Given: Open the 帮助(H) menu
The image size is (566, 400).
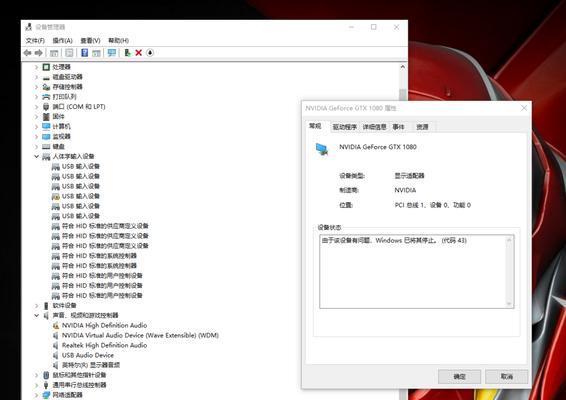Looking at the screenshot, I should (x=118, y=40).
